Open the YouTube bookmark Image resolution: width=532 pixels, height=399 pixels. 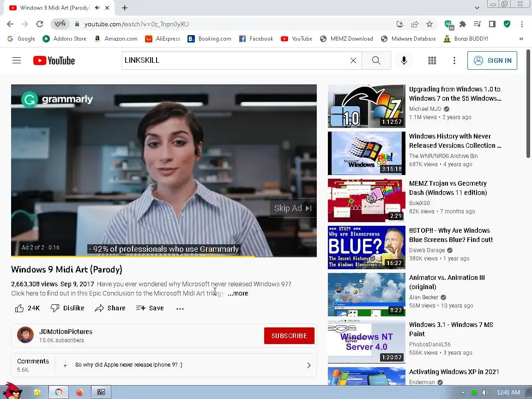pos(296,39)
